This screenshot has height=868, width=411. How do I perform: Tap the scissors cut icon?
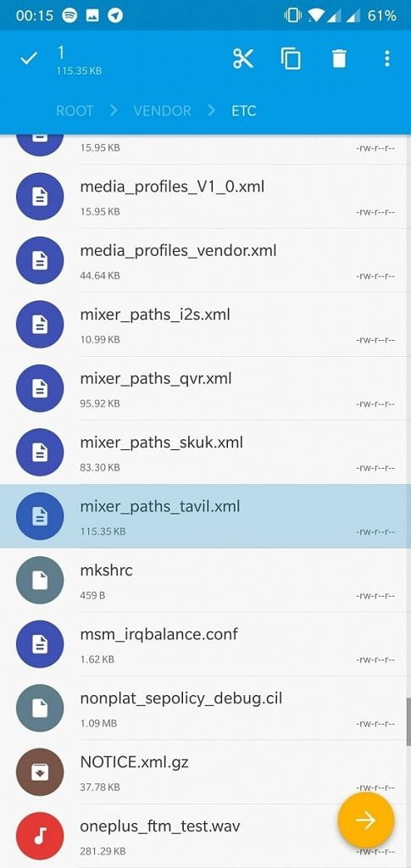[243, 58]
